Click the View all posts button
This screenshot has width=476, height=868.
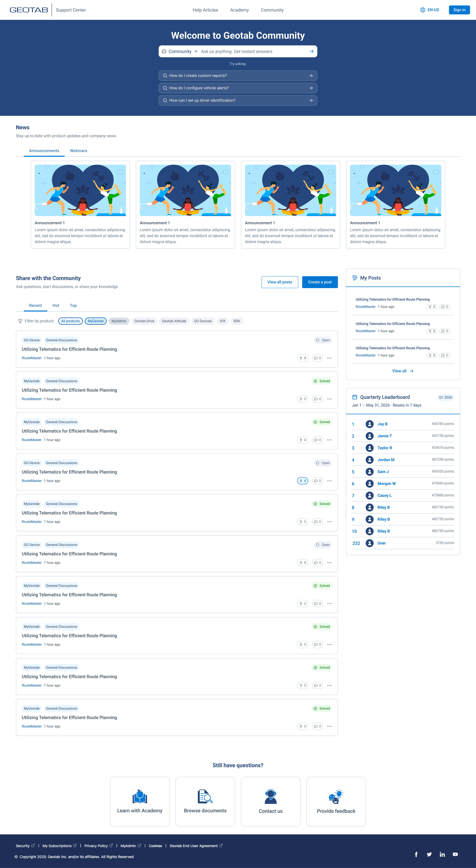[x=280, y=282]
